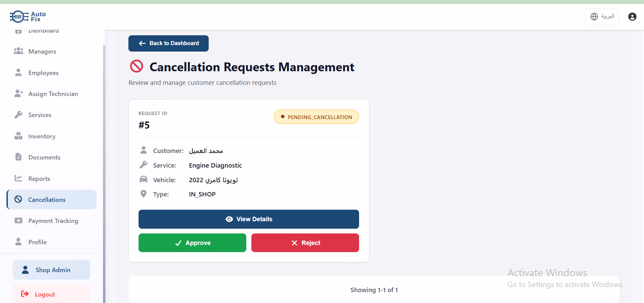Open the Managers menu item
Image resolution: width=644 pixels, height=303 pixels.
(x=51, y=51)
